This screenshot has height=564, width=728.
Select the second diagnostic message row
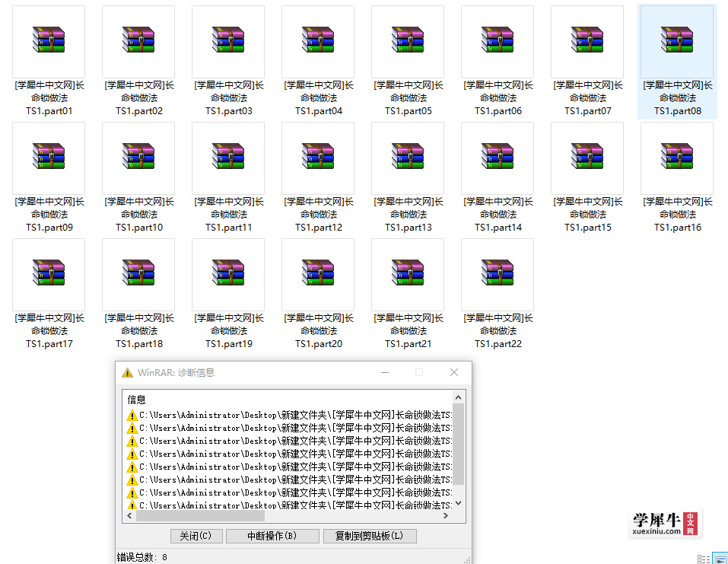point(288,428)
